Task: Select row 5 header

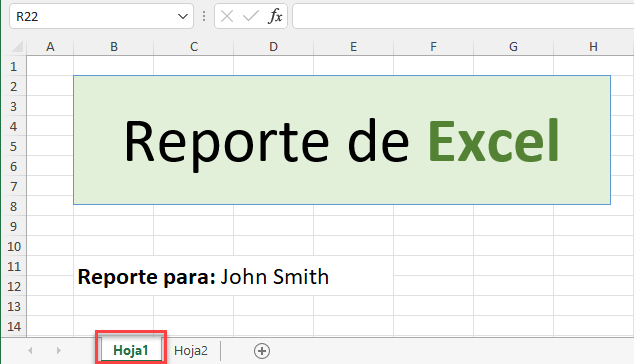Action: point(14,146)
